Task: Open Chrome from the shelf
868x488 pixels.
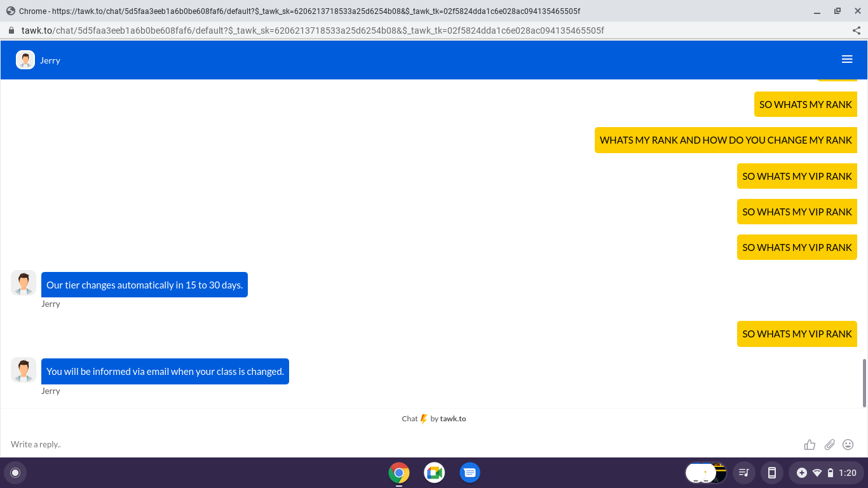Action: point(399,473)
